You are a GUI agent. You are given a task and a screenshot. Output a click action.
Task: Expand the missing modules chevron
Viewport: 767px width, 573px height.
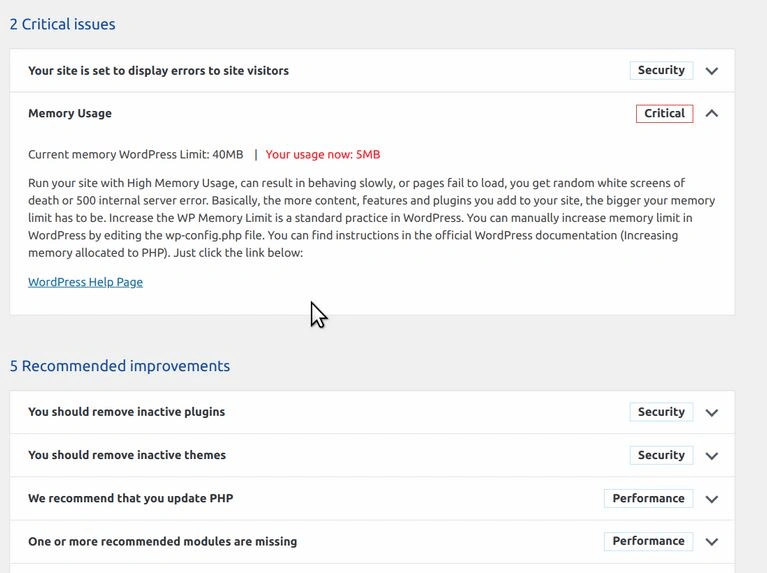tap(711, 542)
